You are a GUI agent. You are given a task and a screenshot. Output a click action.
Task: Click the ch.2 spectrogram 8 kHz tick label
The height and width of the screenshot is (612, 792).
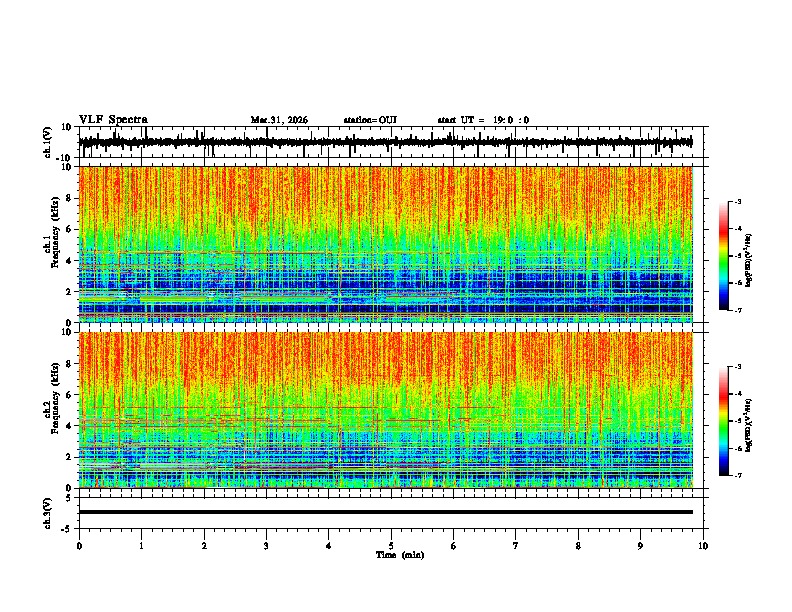coord(70,363)
